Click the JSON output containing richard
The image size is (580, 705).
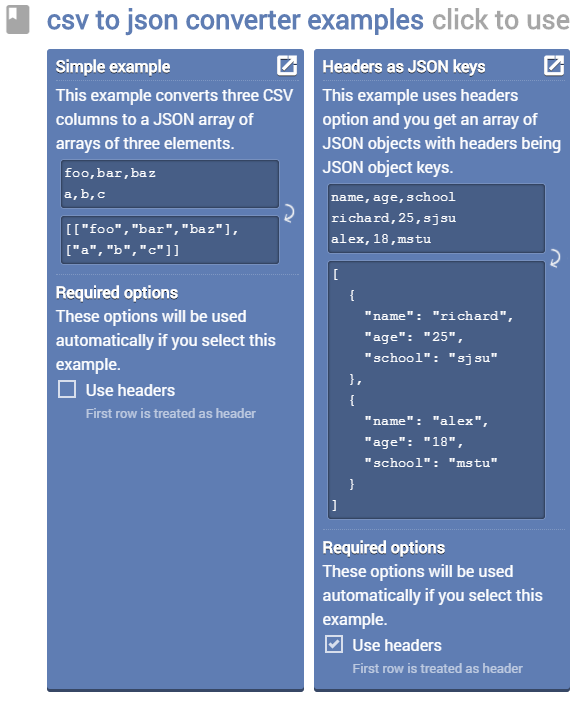click(x=436, y=390)
